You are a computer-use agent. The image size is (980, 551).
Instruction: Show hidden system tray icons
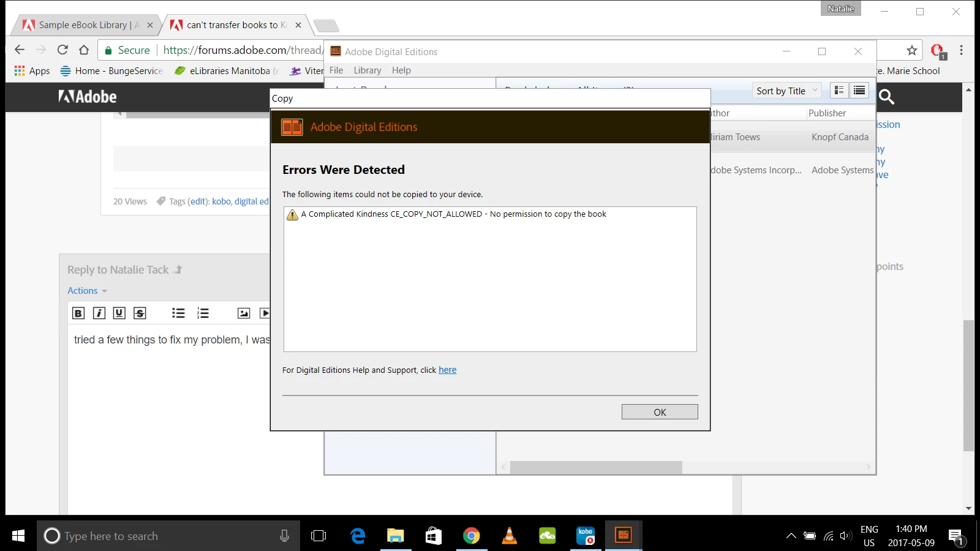791,536
